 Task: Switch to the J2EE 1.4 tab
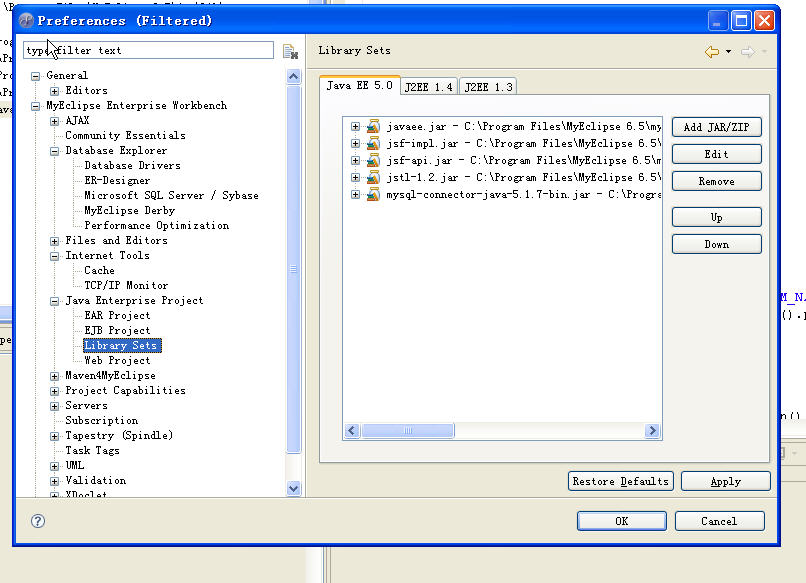pyautogui.click(x=429, y=87)
